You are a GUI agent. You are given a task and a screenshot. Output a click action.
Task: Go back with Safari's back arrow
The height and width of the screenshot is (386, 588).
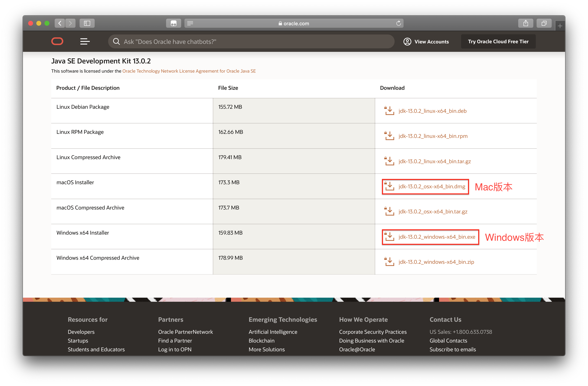[60, 23]
